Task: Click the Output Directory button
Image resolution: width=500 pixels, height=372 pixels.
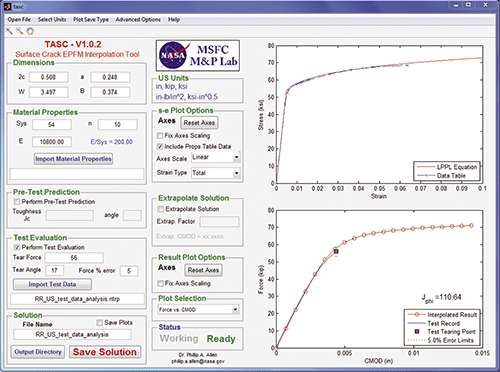Action: pyautogui.click(x=38, y=352)
